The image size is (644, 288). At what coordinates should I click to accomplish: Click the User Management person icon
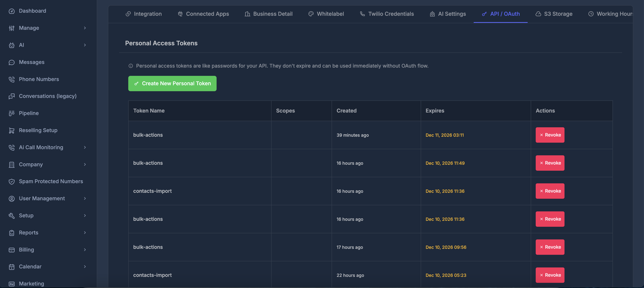point(12,199)
